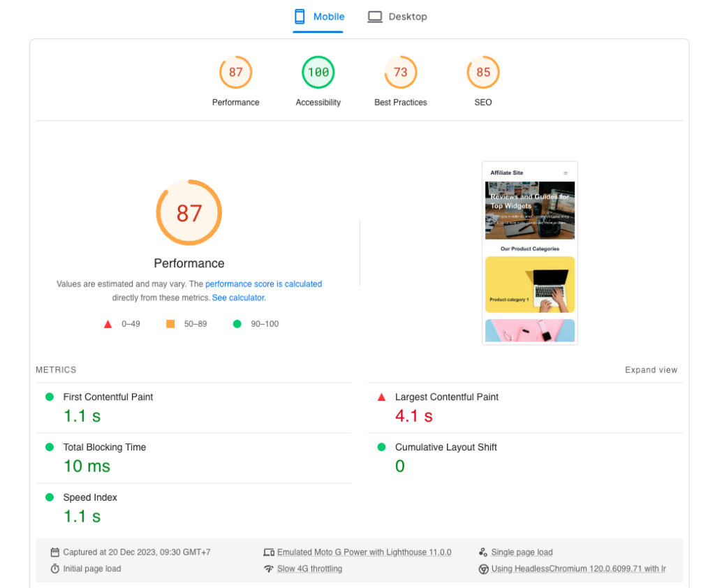This screenshot has height=588, width=715.
Task: Open Expand view for metrics
Action: [x=651, y=370]
